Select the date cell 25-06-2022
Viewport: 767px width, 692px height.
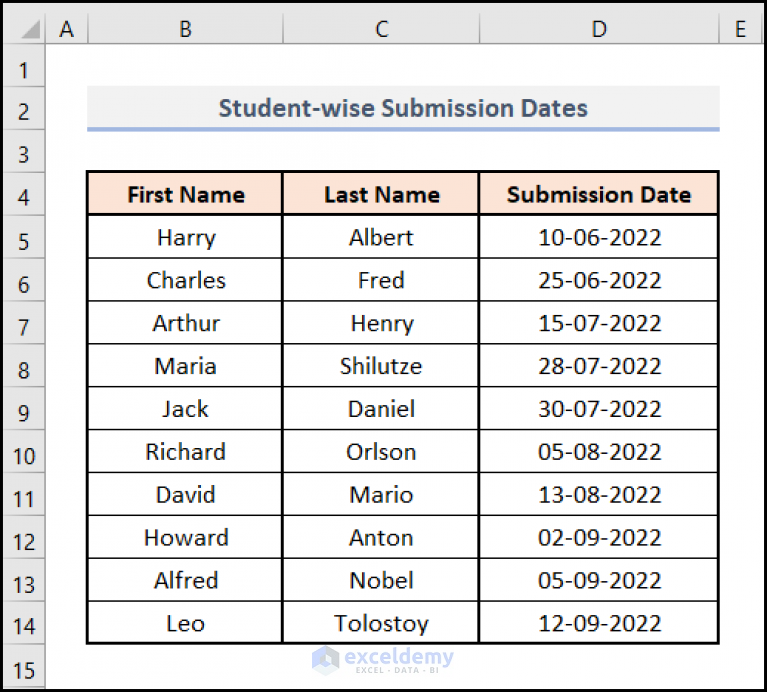pyautogui.click(x=599, y=280)
